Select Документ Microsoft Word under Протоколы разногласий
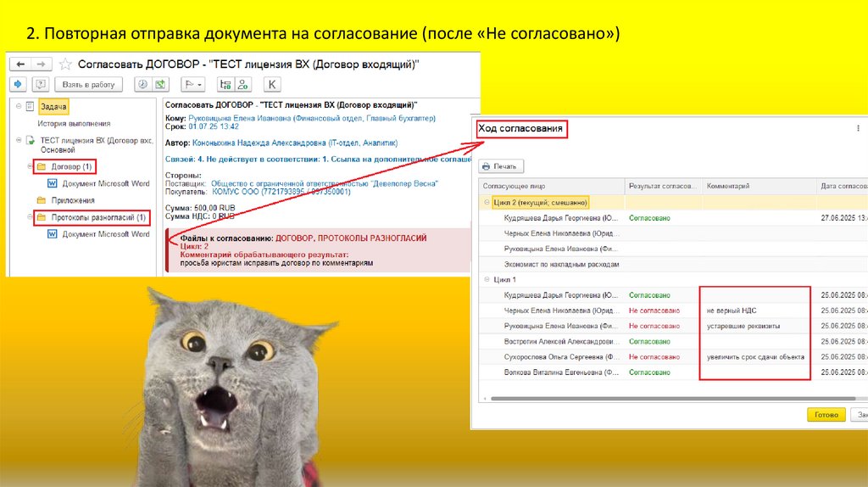This screenshot has width=868, height=487. click(x=106, y=234)
